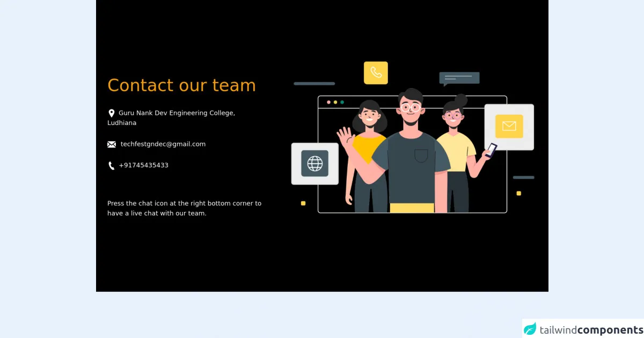Click the phone number +91745435433
Image resolution: width=644 pixels, height=338 pixels.
click(143, 165)
